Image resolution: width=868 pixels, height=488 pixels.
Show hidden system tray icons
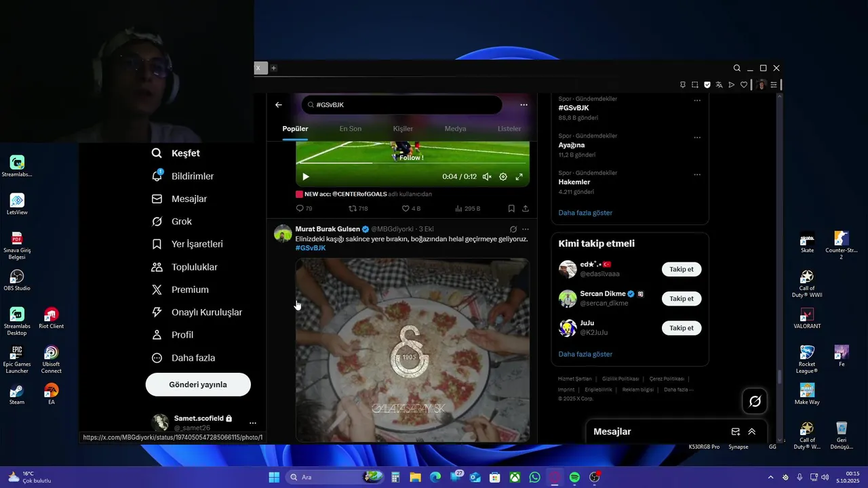pyautogui.click(x=770, y=477)
